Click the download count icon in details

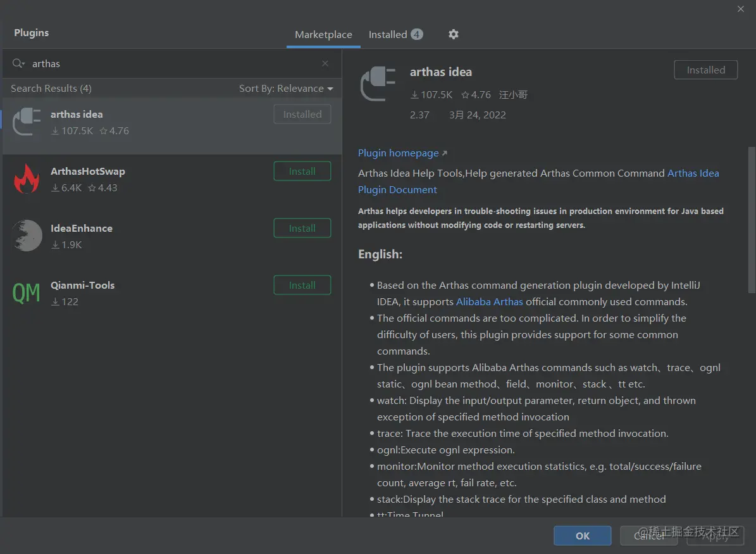(414, 95)
